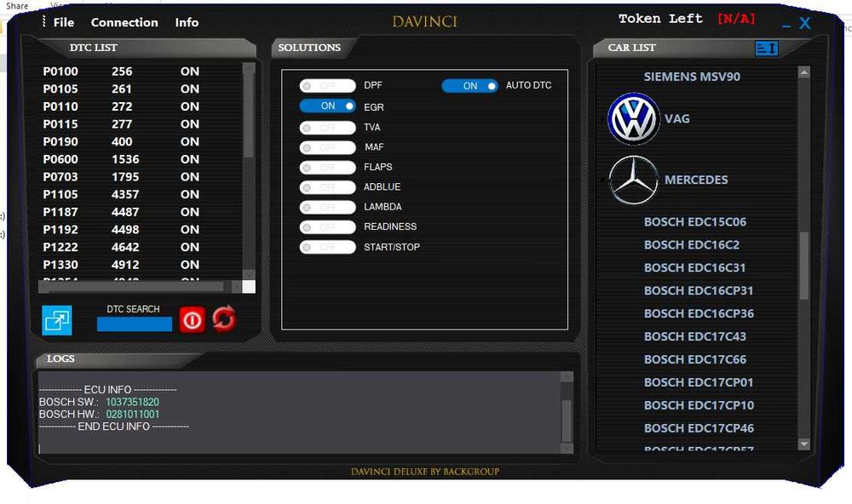This screenshot has width=852, height=504.
Task: Select DTC row P0100
Action: click(121, 72)
